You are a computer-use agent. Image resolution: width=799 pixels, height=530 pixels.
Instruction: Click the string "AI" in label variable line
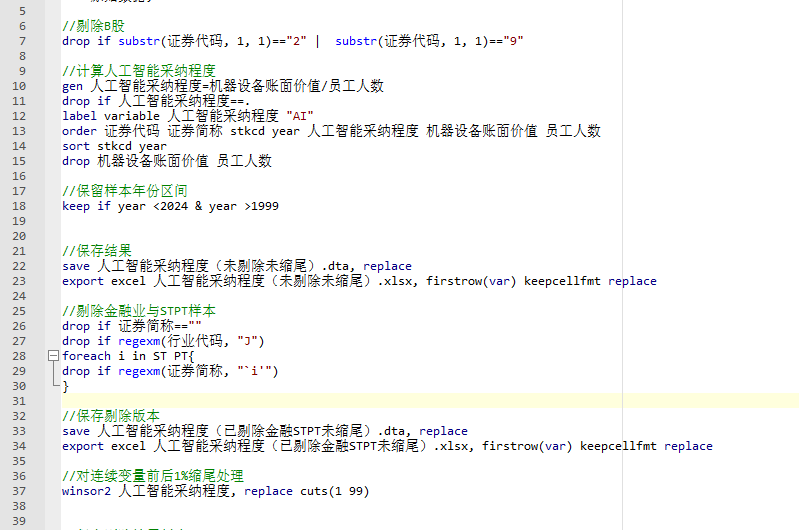(x=299, y=116)
